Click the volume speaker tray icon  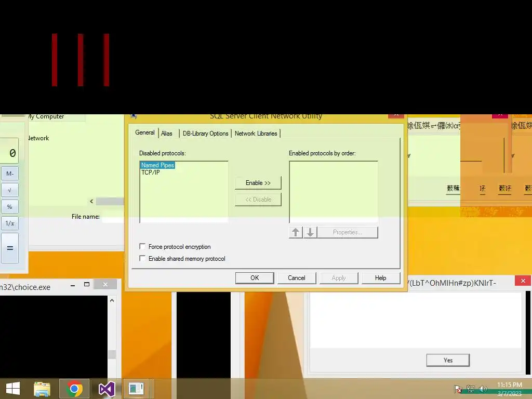pos(483,389)
